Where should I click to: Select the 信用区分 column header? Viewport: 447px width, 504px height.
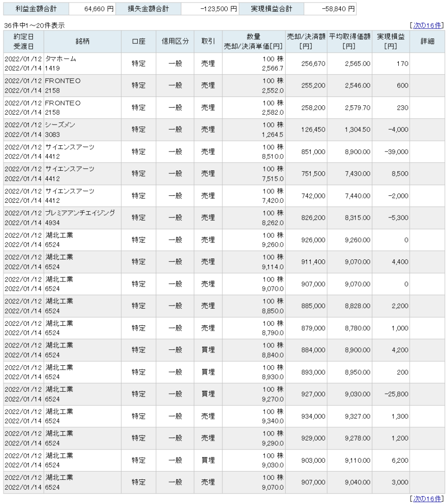click(175, 41)
